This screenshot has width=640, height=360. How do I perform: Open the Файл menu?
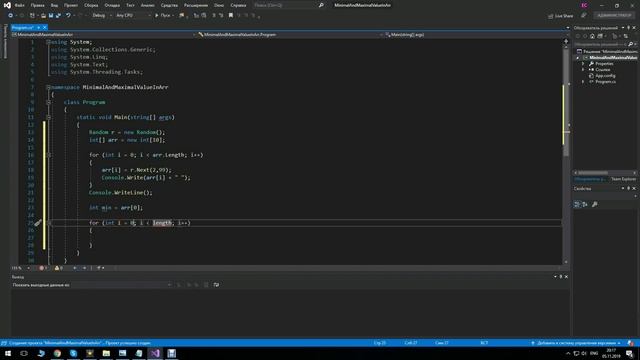click(x=20, y=5)
